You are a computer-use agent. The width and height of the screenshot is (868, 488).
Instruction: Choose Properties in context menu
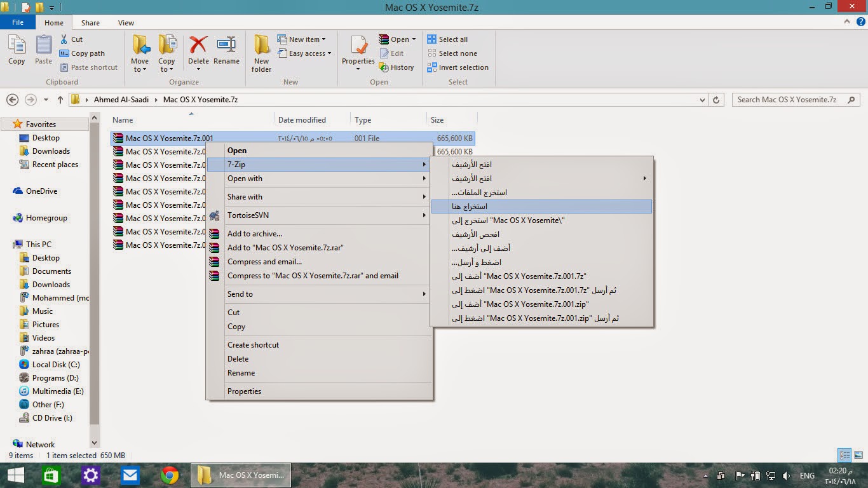pos(320,391)
